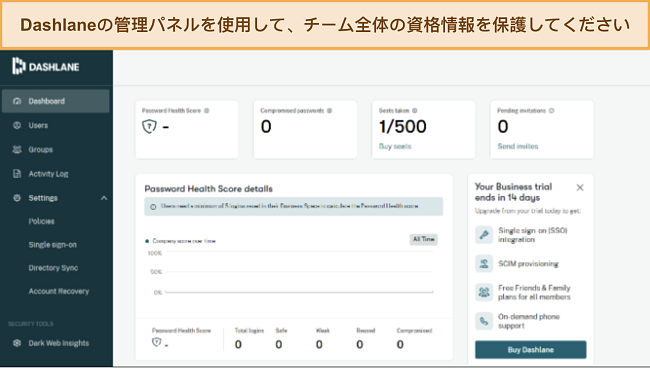This screenshot has width=650, height=368.
Task: Click the On-demand phone support icon
Action: tap(484, 321)
